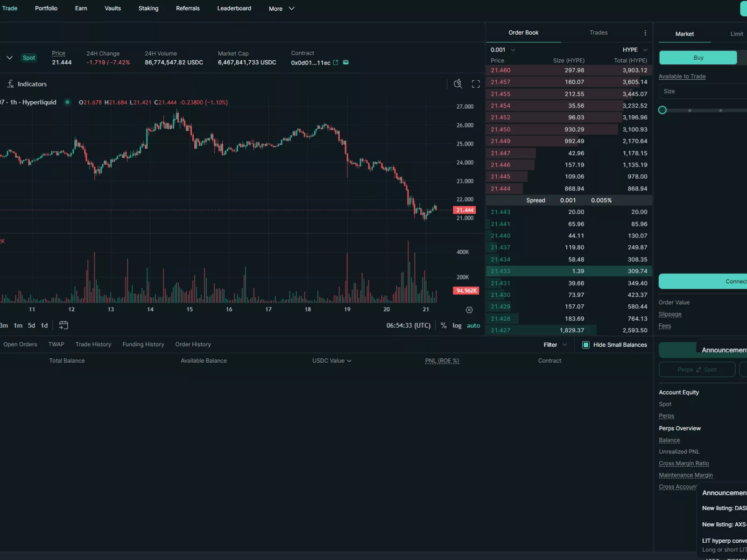Switch to the Order Book tab
Screen dimensions: 747x560
[x=523, y=33]
